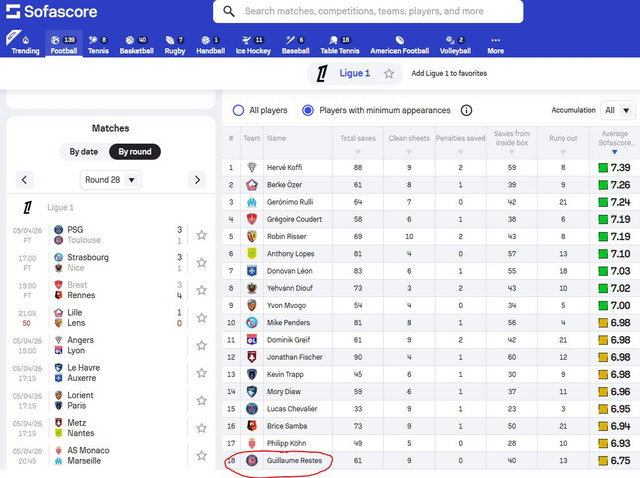Screen dimensions: 640x478
Task: Favorite the Angers vs Lyon match
Action: [x=201, y=345]
